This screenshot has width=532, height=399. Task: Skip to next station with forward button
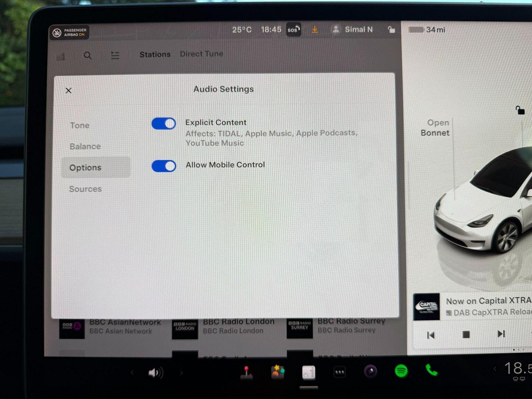[x=501, y=334]
